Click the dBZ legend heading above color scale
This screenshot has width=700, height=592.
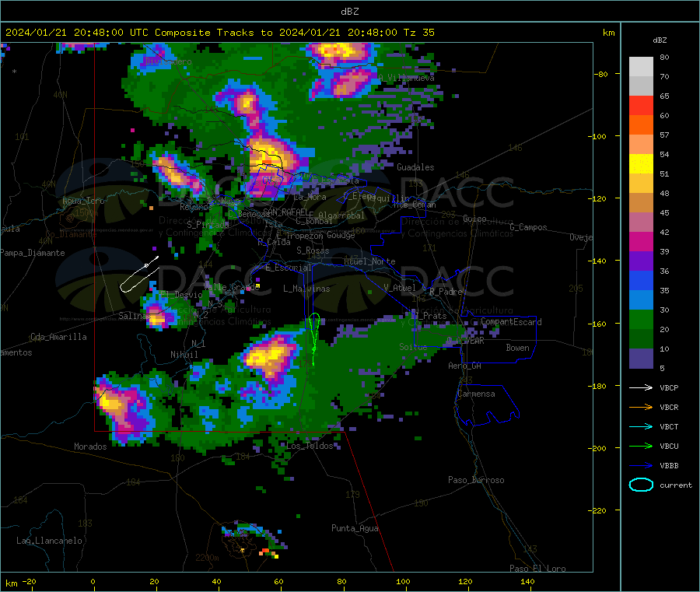point(660,40)
